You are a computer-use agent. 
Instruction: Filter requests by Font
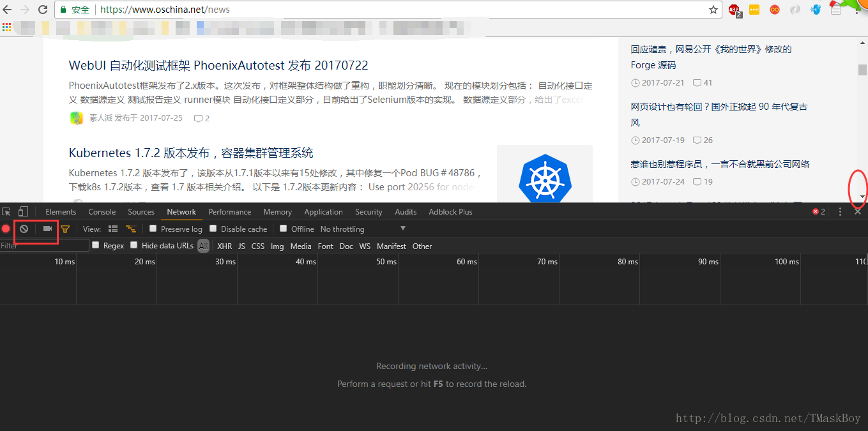pyautogui.click(x=326, y=246)
